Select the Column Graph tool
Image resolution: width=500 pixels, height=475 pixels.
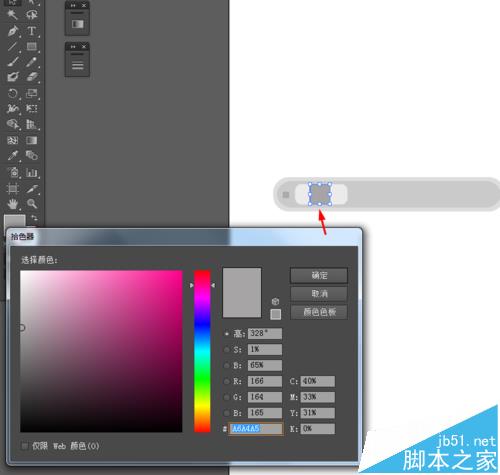click(x=32, y=172)
